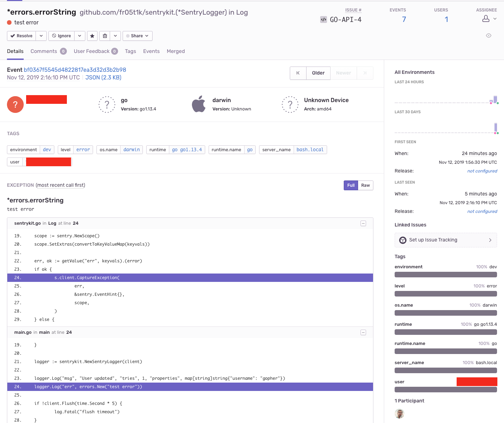504x423 pixels.
Task: Click last seen Release not configured link
Action: (x=482, y=211)
